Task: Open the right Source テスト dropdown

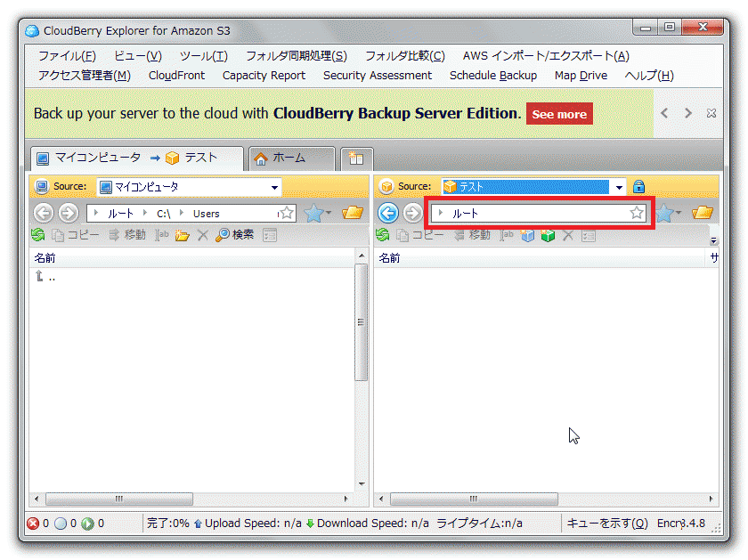Action: 619,187
